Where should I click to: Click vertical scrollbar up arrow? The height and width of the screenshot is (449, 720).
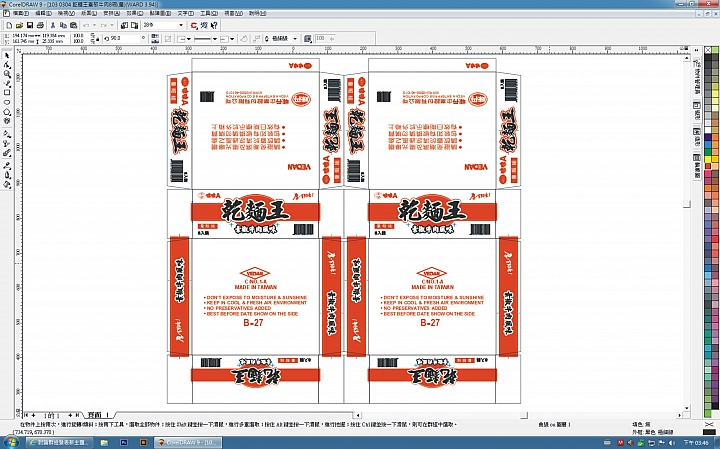(687, 58)
